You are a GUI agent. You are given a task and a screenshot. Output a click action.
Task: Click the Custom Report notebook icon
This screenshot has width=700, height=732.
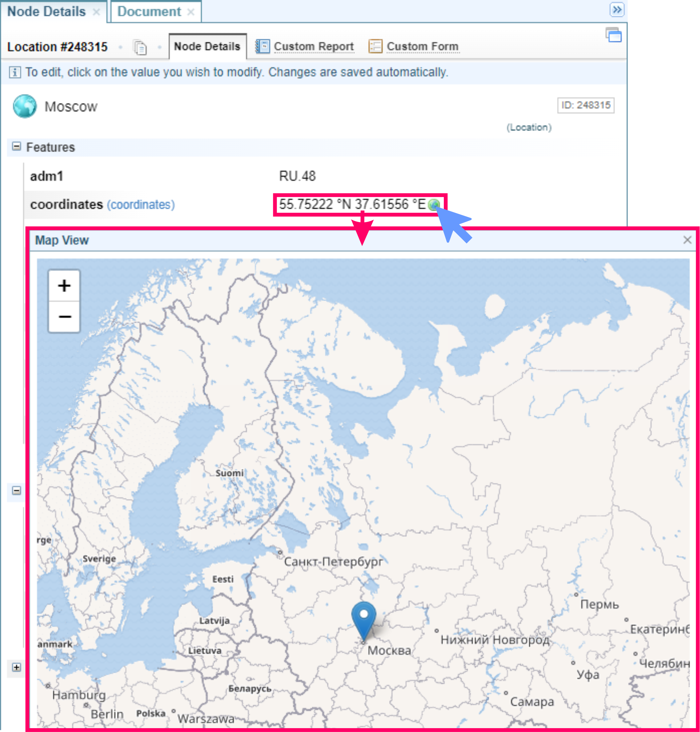coord(262,46)
